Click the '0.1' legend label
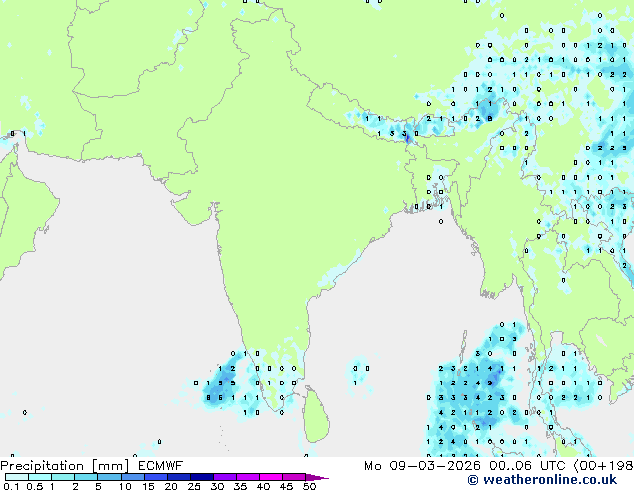634x490 pixels. (11, 486)
